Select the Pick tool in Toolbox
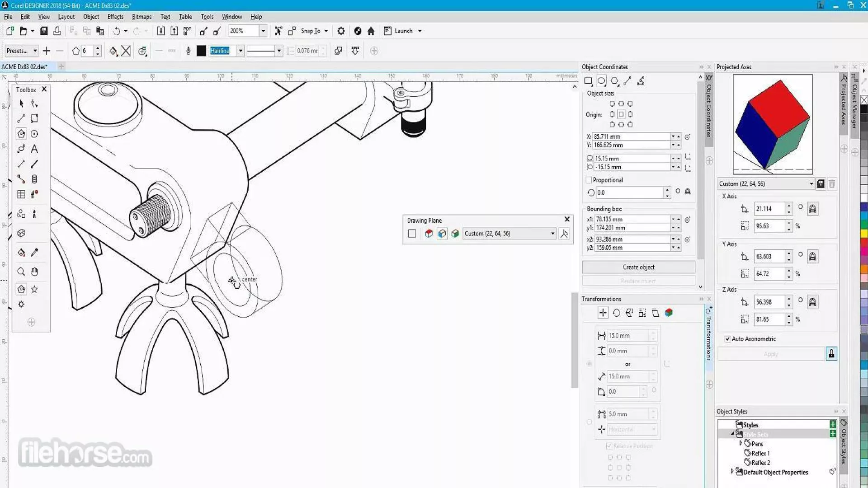 (21, 103)
